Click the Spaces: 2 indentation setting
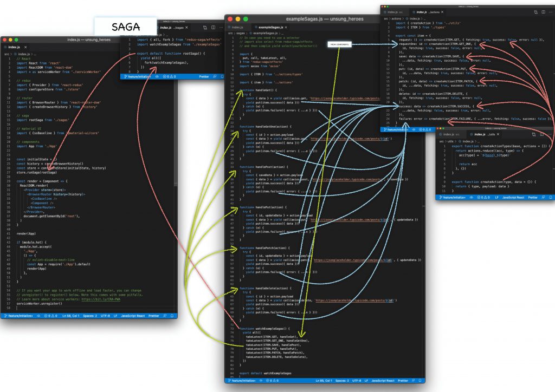This screenshot has height=392, width=555. click(x=341, y=381)
